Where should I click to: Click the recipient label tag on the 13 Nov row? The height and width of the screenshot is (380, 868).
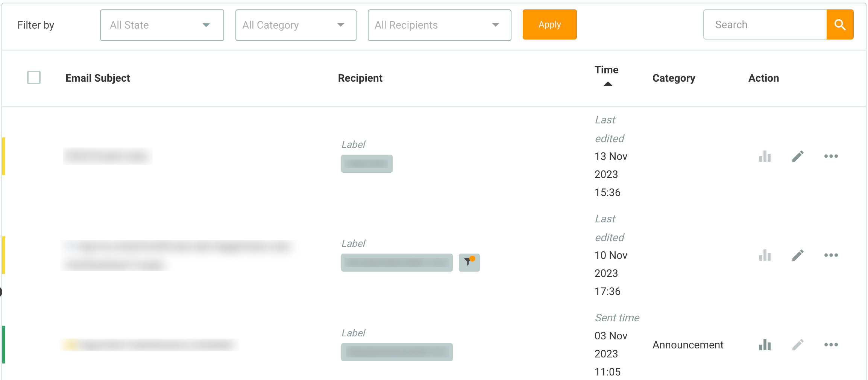point(367,164)
